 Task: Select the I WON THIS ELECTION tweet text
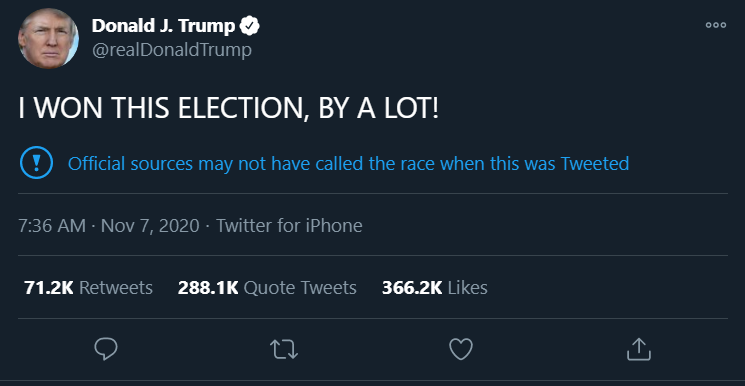coord(229,109)
